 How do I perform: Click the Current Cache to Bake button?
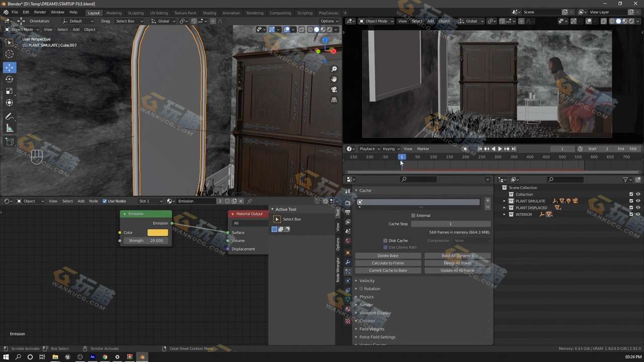pos(388,270)
